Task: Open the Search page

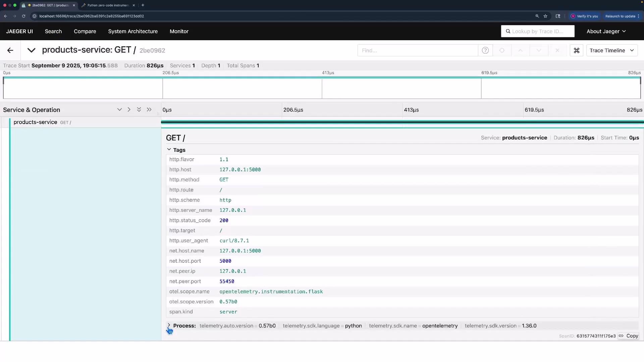Action: 53,31
